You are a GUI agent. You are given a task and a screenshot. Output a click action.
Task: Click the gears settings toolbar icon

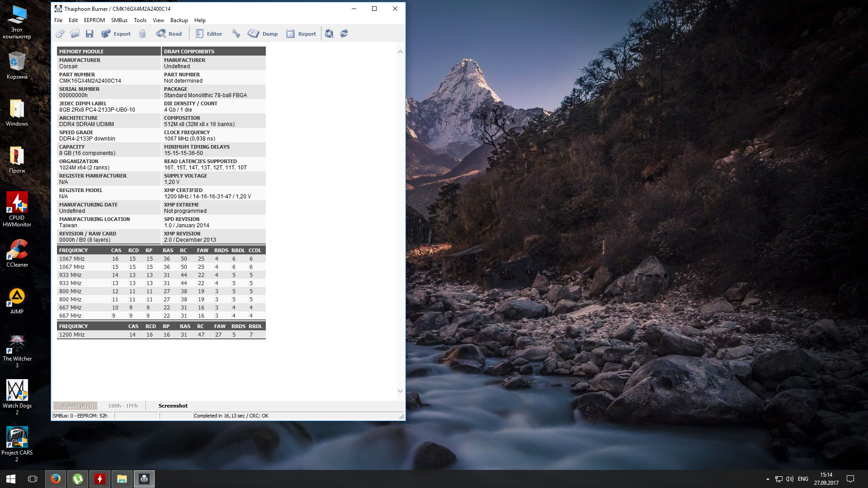(x=60, y=34)
